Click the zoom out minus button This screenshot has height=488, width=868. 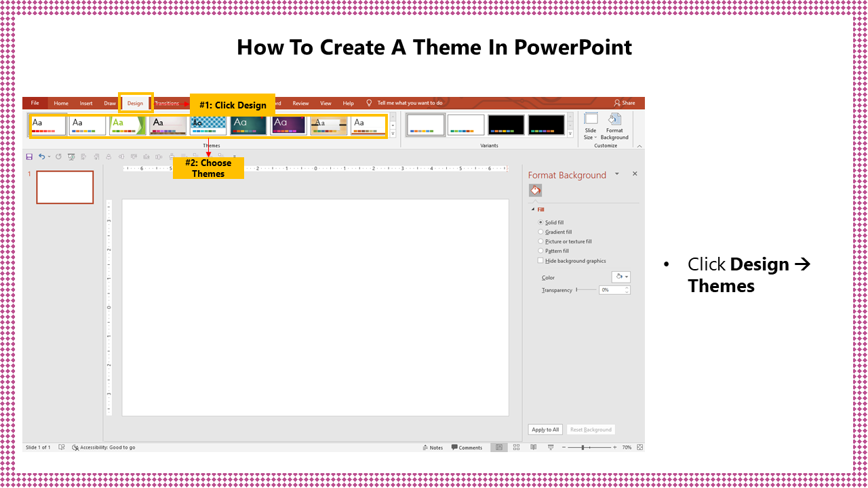564,447
